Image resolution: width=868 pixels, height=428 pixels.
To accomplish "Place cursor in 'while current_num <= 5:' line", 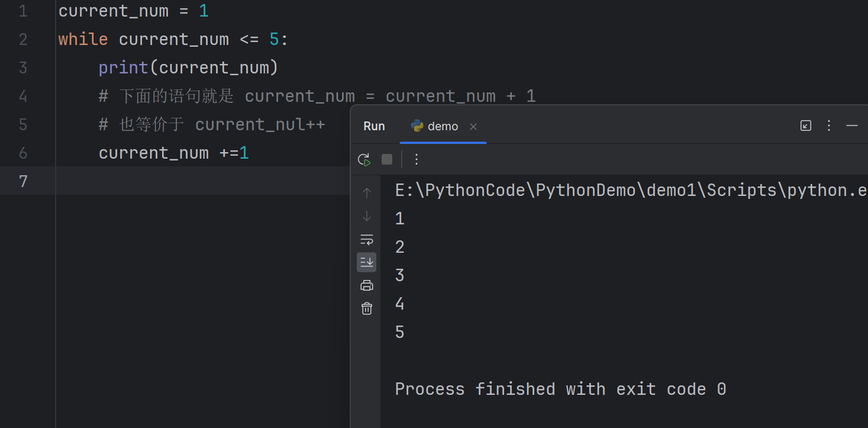I will click(x=173, y=39).
